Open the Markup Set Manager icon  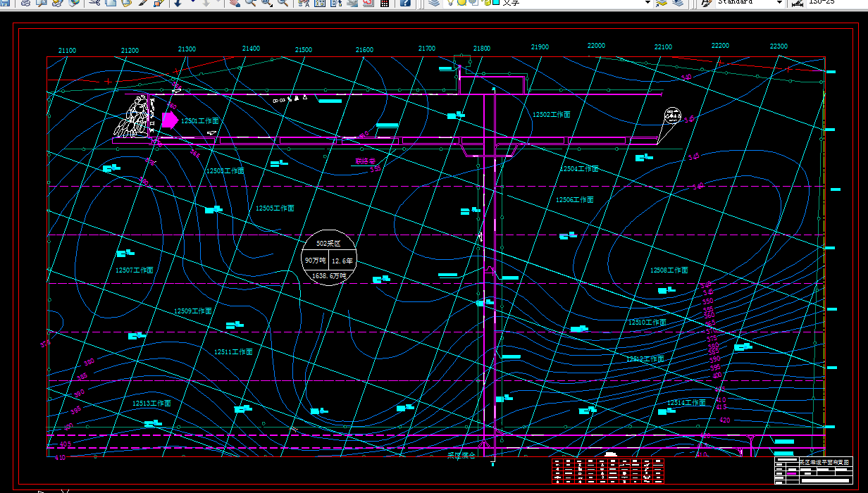coord(368,2)
